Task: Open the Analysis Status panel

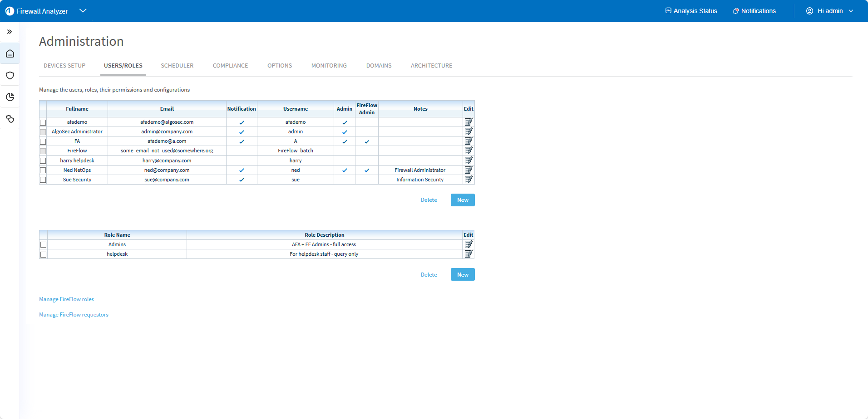Action: (691, 11)
